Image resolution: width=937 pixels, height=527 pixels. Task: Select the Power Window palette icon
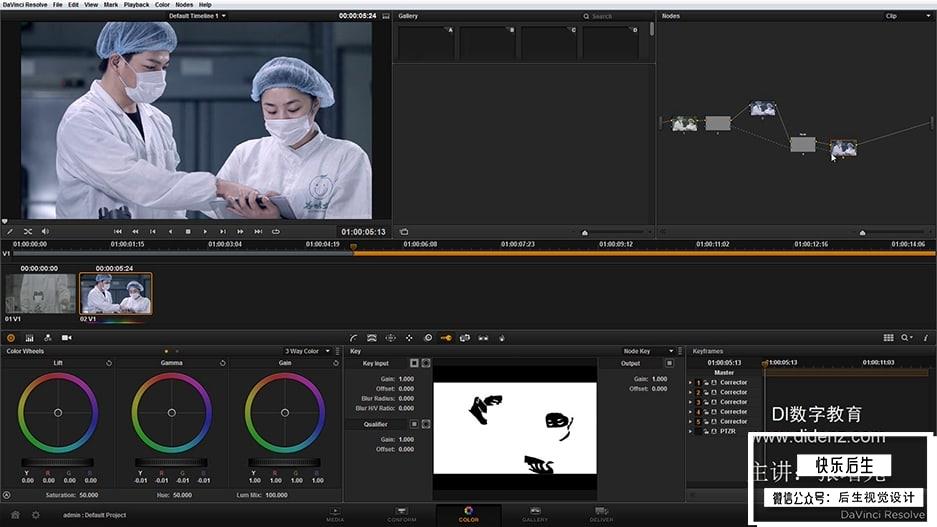coord(391,338)
